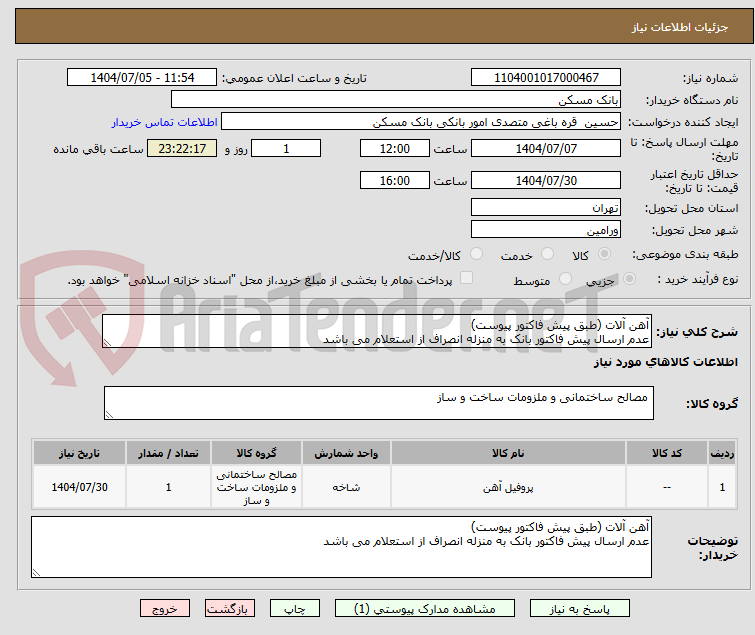Select the کالا radio button
This screenshot has width=755, height=635.
(604, 254)
